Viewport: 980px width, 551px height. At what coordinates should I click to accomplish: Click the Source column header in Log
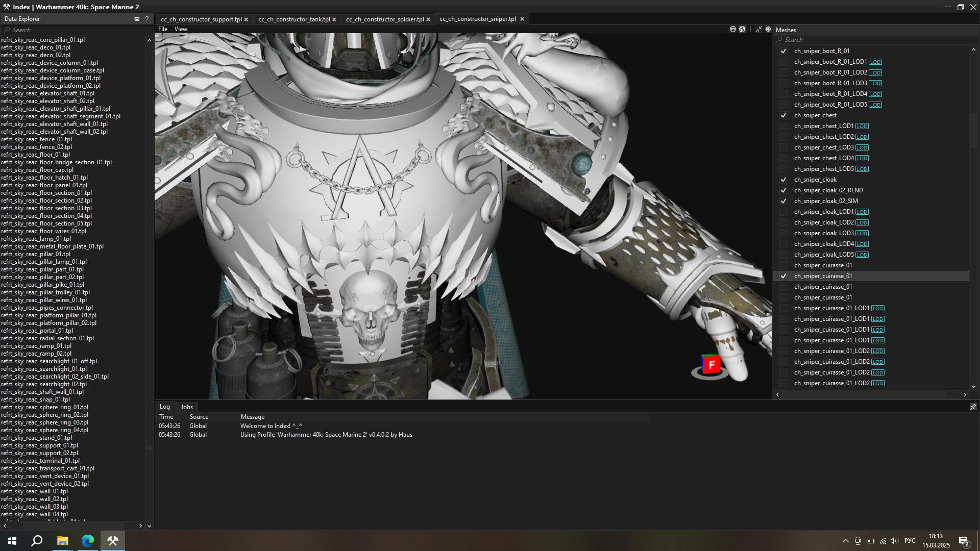(x=199, y=417)
